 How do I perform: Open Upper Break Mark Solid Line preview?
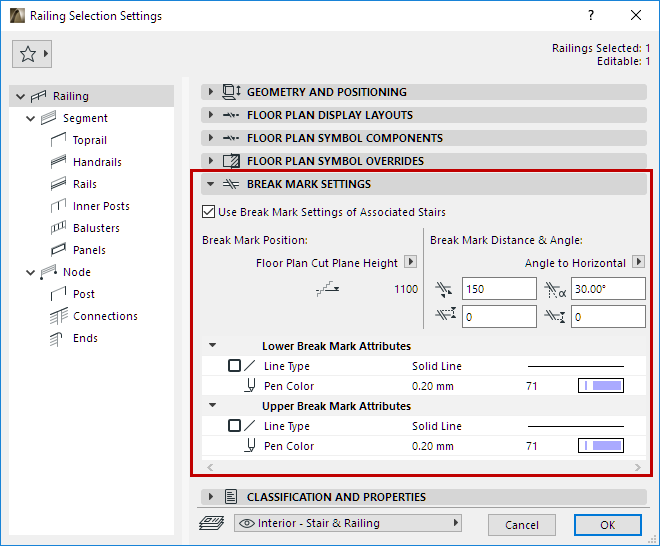click(x=575, y=426)
